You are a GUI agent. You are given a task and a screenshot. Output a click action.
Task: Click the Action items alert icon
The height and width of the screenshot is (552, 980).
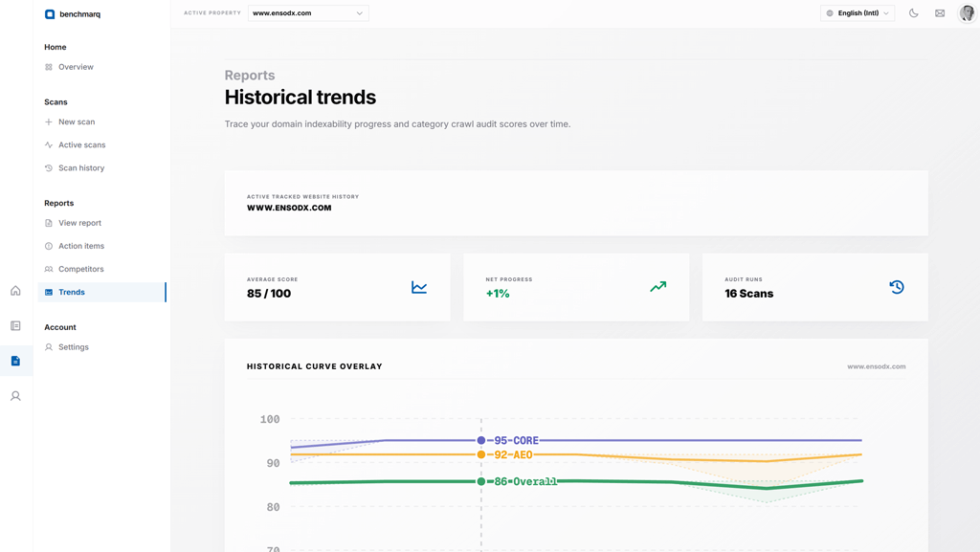(49, 246)
